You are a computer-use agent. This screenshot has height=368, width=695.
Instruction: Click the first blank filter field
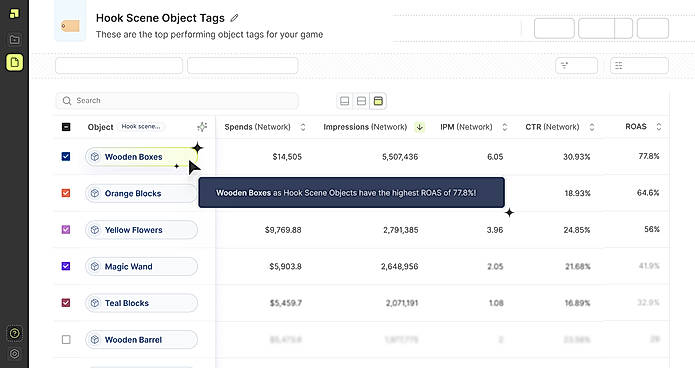click(119, 66)
